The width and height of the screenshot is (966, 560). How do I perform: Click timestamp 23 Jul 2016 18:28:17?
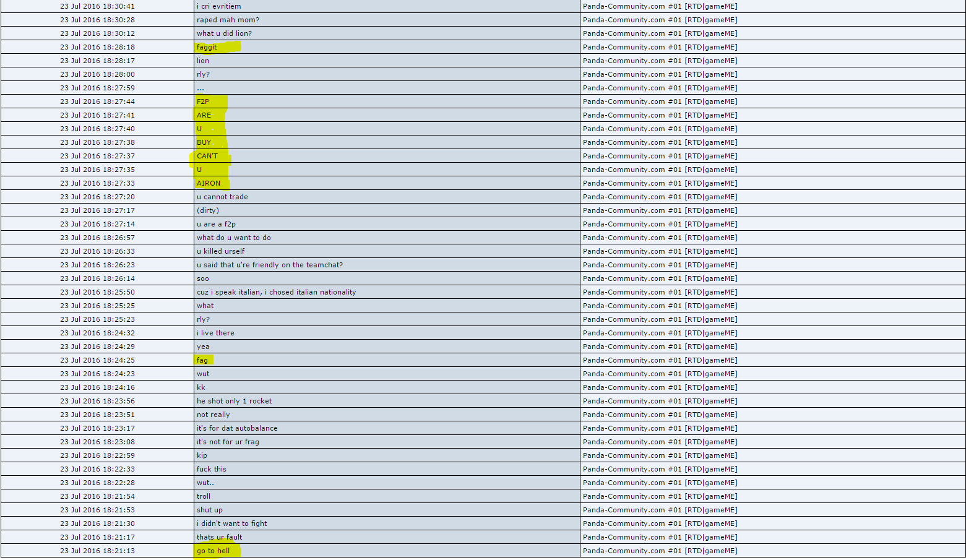[x=97, y=61]
